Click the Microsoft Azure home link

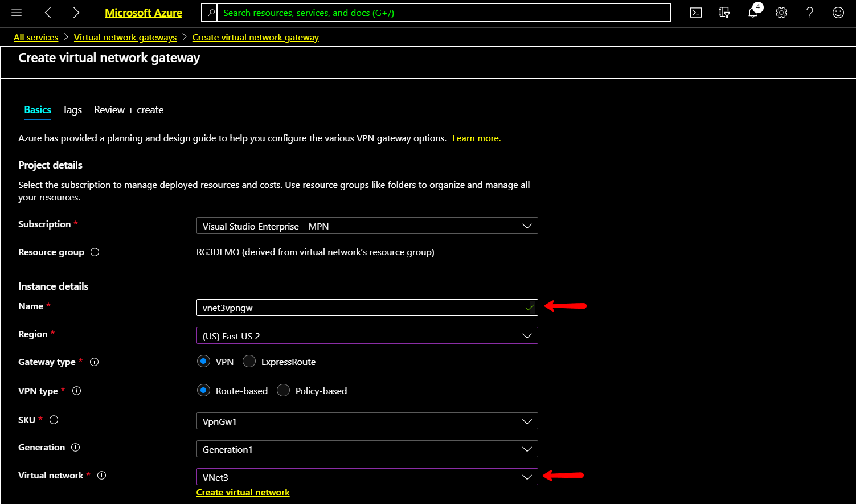[x=144, y=13]
